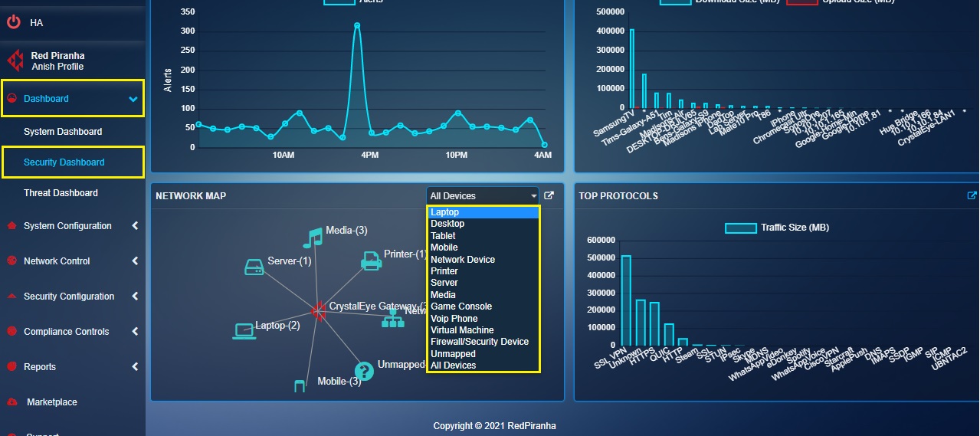
Task: Select All Devices option in the list
Action: tap(483, 366)
